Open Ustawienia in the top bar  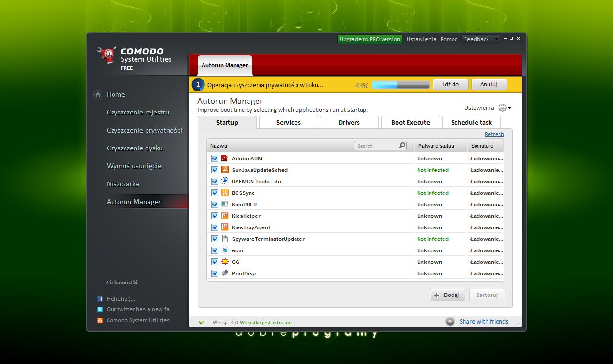click(x=421, y=39)
